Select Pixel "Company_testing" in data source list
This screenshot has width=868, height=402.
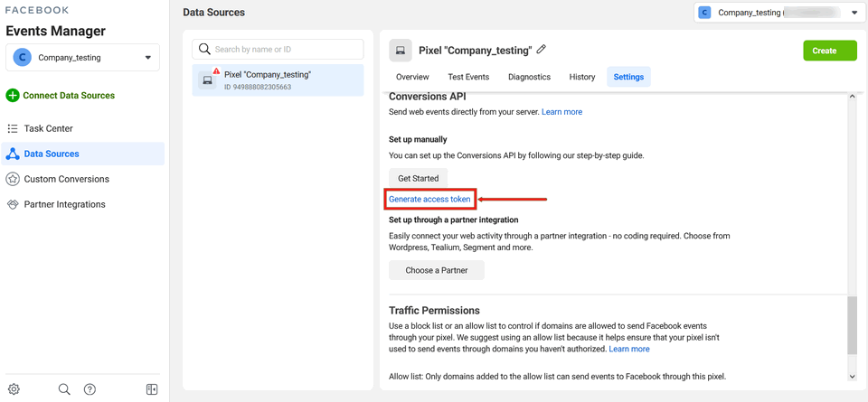(278, 80)
